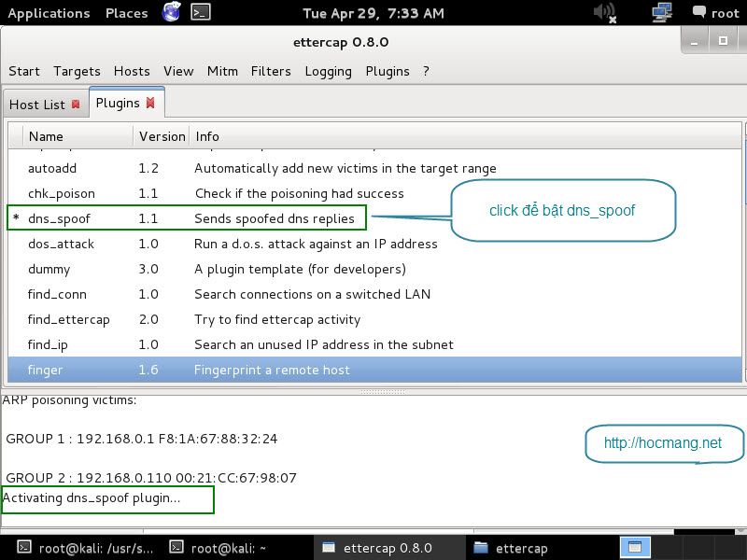Image resolution: width=747 pixels, height=560 pixels.
Task: Open the network connections tray icon
Action: [x=662, y=12]
